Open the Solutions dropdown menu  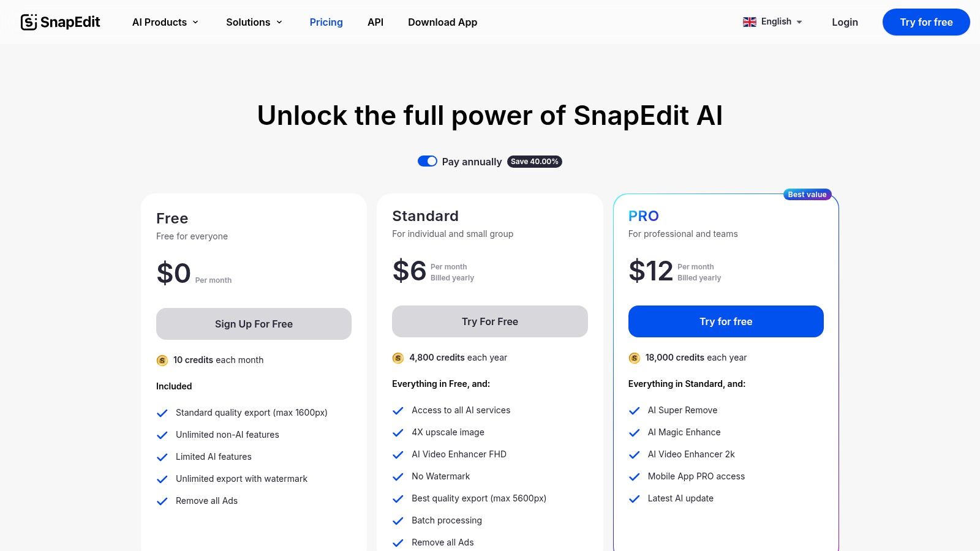point(254,22)
